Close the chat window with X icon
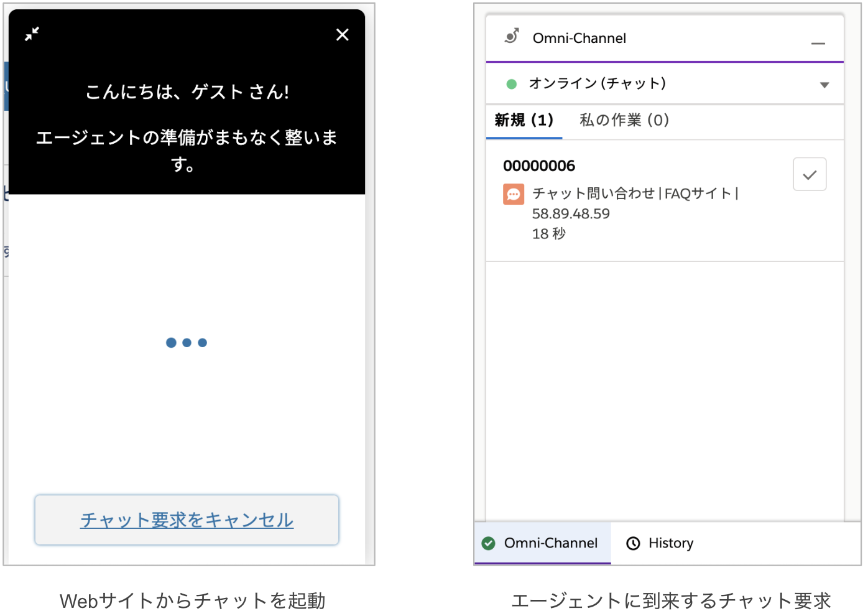 [x=342, y=35]
